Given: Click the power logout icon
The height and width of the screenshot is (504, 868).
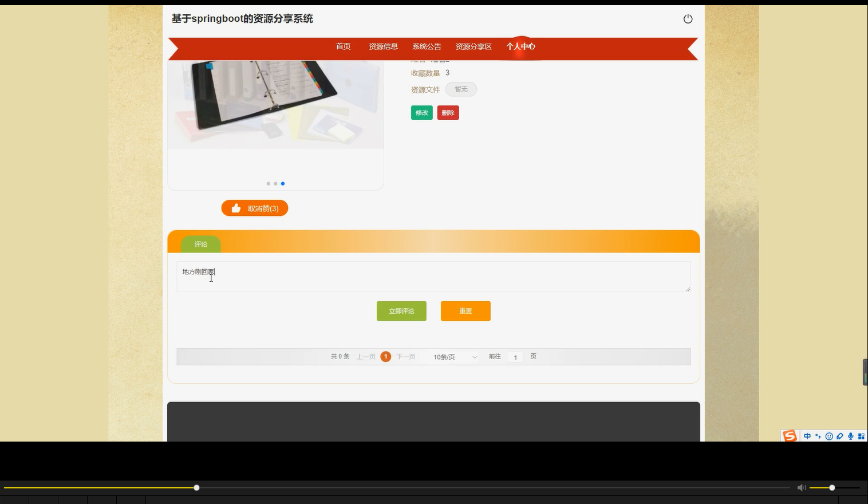Looking at the screenshot, I should pos(688,19).
